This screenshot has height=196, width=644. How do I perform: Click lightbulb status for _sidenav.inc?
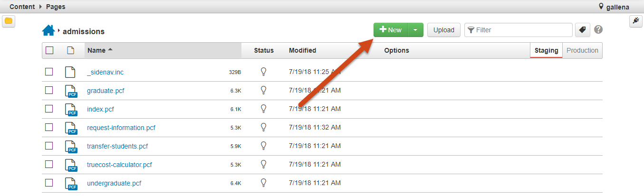pyautogui.click(x=263, y=72)
